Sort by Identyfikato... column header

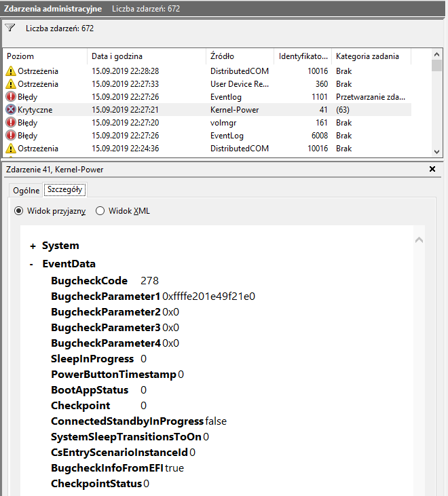[x=303, y=56]
